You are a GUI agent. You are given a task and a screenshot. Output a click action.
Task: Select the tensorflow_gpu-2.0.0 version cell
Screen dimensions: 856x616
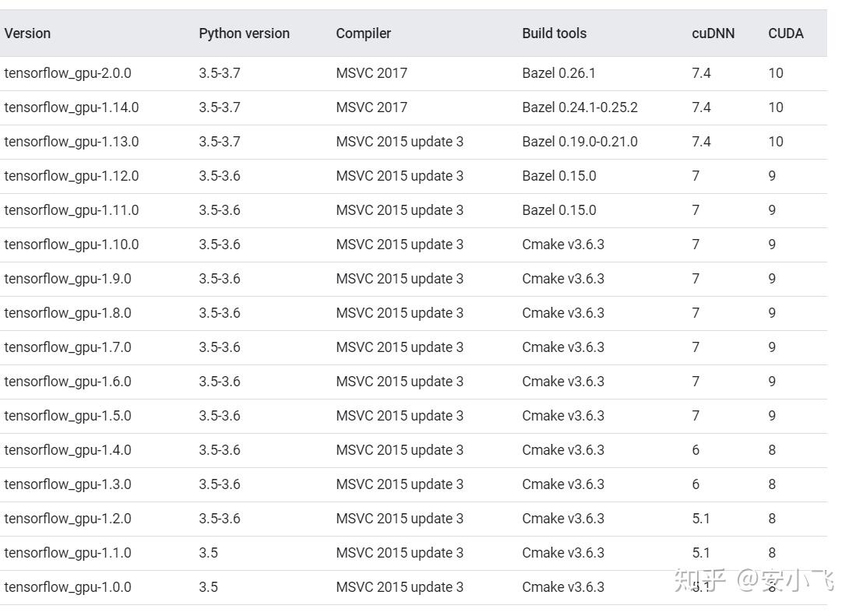coord(68,73)
